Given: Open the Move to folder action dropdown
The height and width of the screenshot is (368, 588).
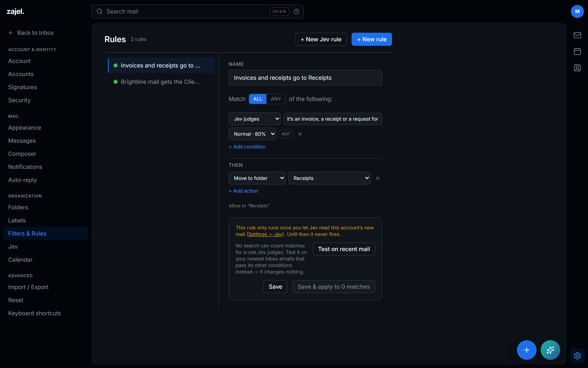Looking at the screenshot, I should pos(257,178).
